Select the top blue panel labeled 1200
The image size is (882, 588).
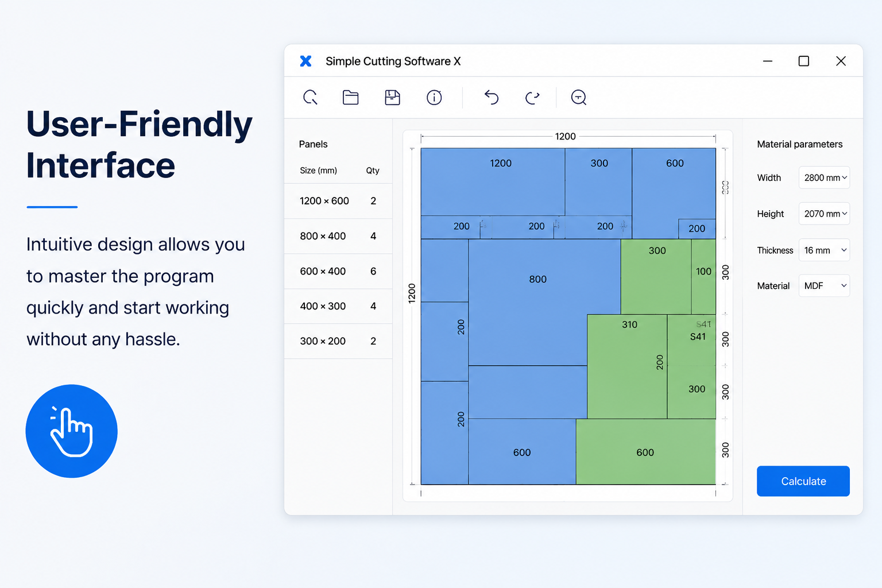pyautogui.click(x=493, y=181)
